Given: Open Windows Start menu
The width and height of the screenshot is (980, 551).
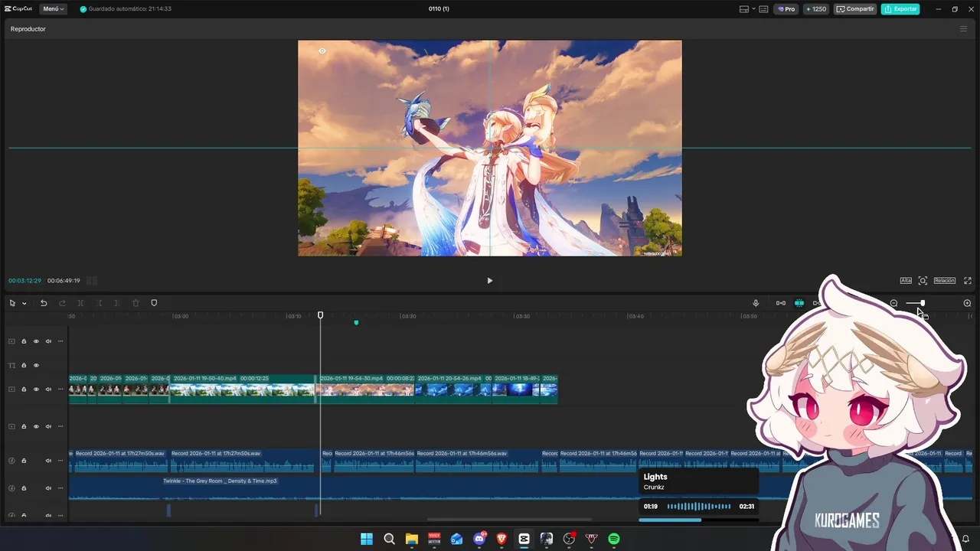Looking at the screenshot, I should point(367,539).
